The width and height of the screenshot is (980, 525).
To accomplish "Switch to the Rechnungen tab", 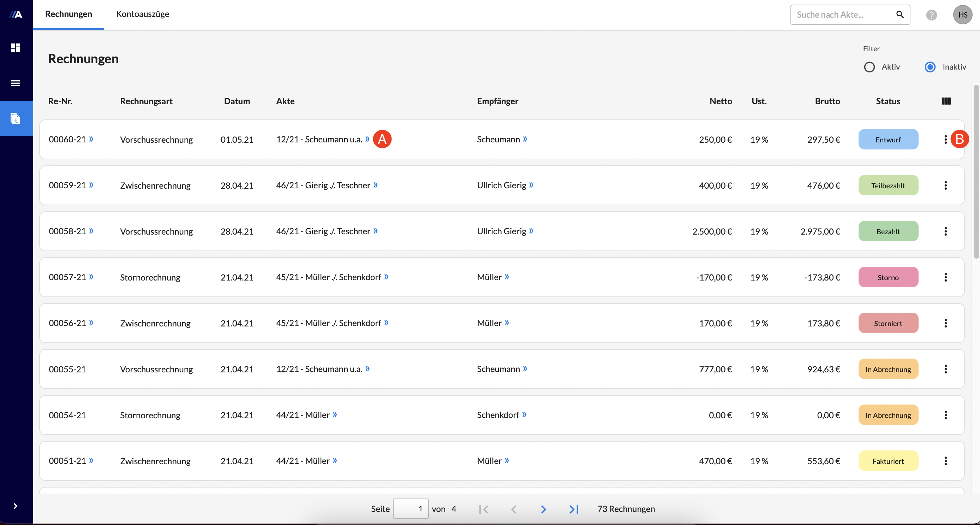I will pos(68,14).
